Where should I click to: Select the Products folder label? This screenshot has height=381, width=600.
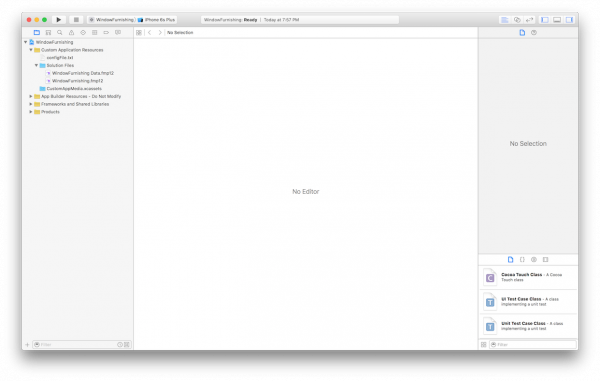click(50, 112)
